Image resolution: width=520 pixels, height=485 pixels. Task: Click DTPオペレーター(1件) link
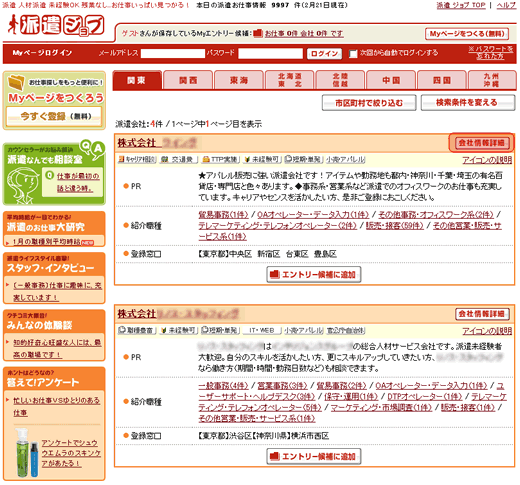[x=425, y=397]
